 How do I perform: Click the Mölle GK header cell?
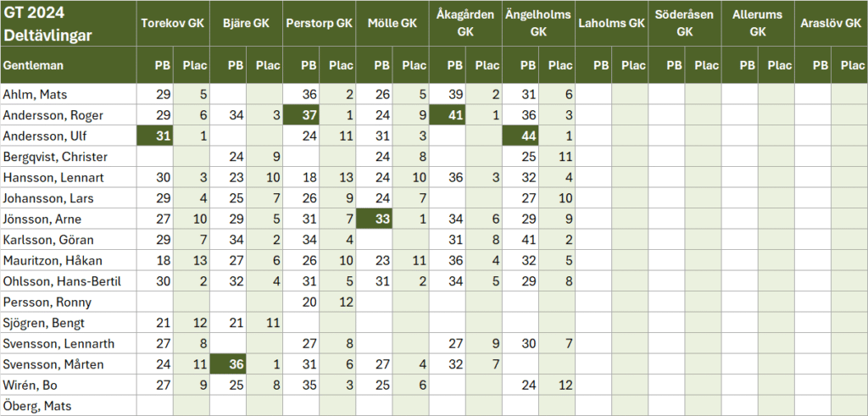[392, 24]
